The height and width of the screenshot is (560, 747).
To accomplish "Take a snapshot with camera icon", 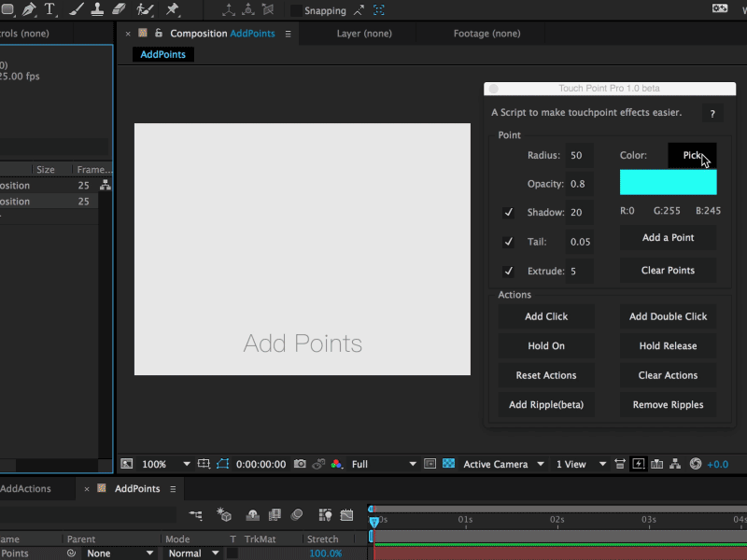I will [300, 464].
